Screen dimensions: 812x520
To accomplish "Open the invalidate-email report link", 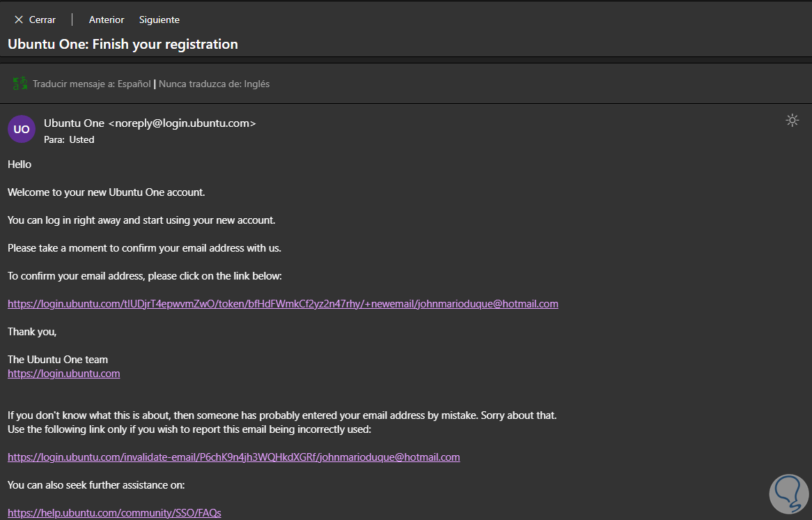I will [233, 457].
